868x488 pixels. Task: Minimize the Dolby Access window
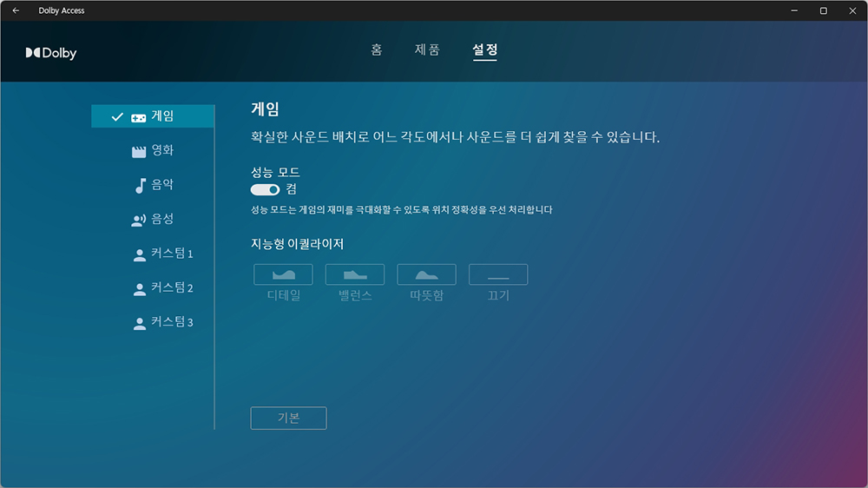point(794,10)
